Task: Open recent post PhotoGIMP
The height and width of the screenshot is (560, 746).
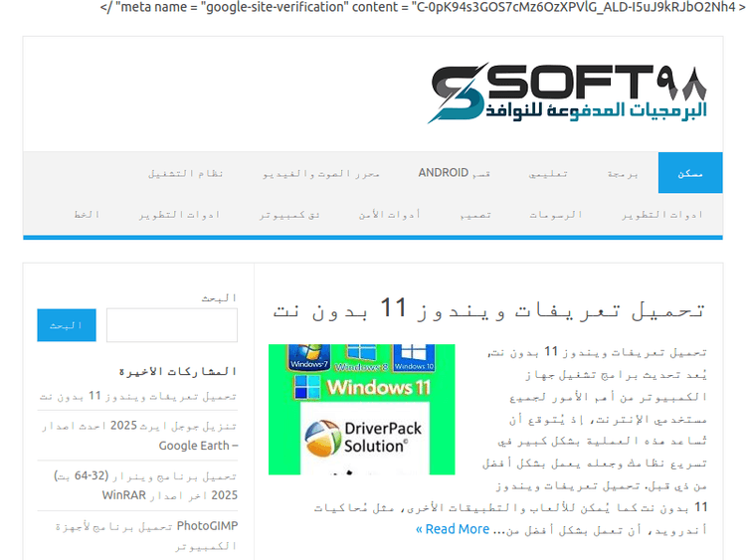Action: [x=146, y=535]
